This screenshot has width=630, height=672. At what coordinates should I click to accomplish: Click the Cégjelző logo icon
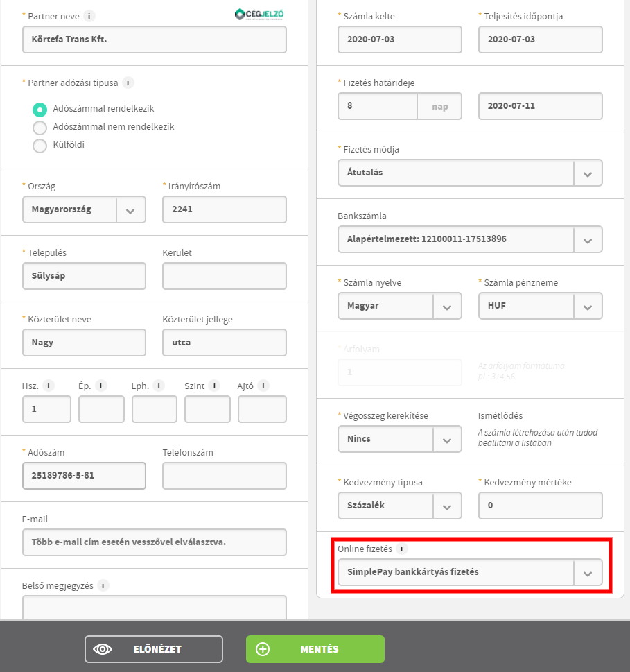click(x=259, y=15)
